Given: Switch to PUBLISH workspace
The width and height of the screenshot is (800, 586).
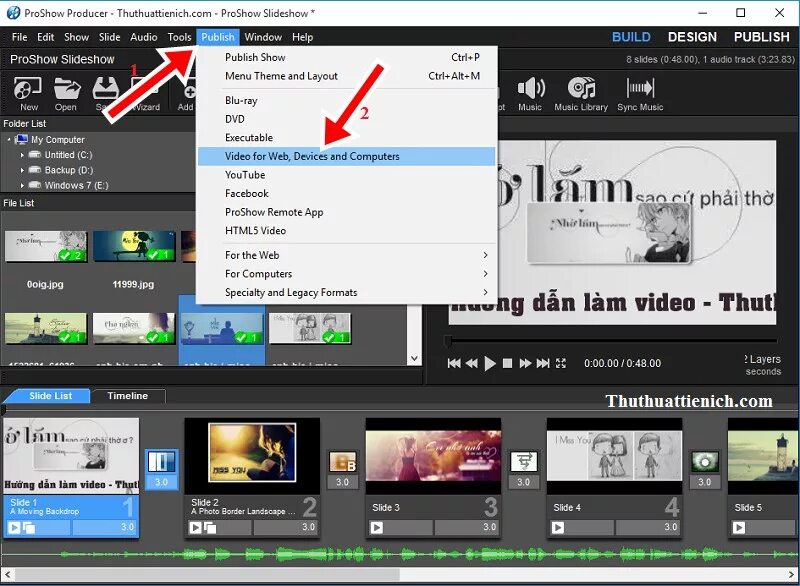Looking at the screenshot, I should 762,37.
